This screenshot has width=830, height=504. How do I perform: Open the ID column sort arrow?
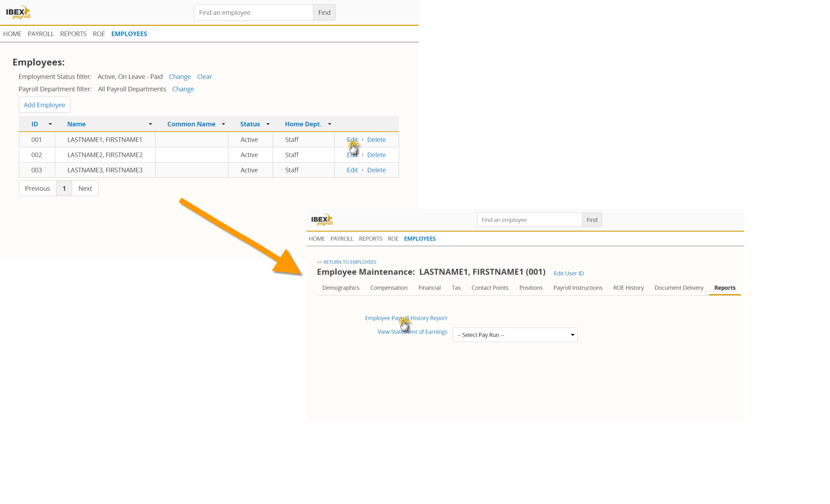point(50,124)
